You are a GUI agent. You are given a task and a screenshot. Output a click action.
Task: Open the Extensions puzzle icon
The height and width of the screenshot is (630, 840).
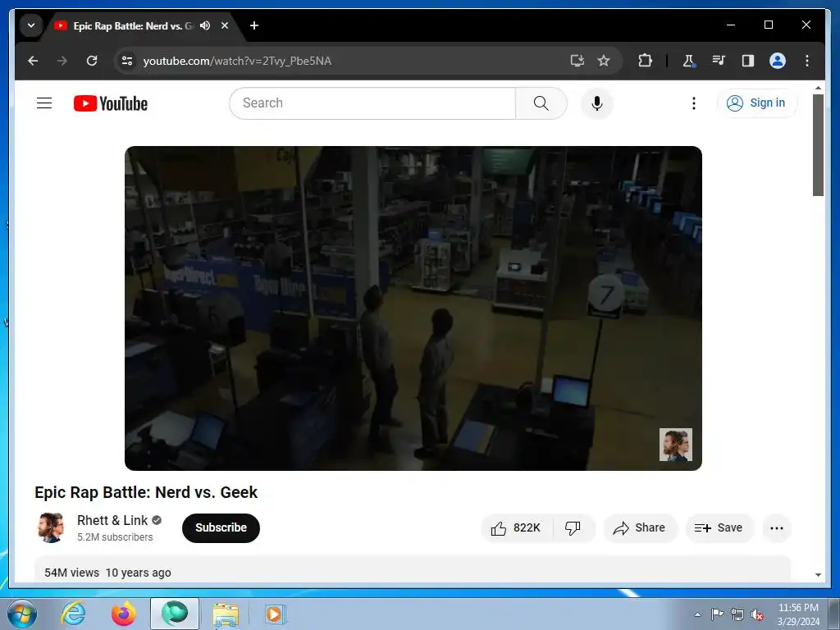[x=646, y=61]
